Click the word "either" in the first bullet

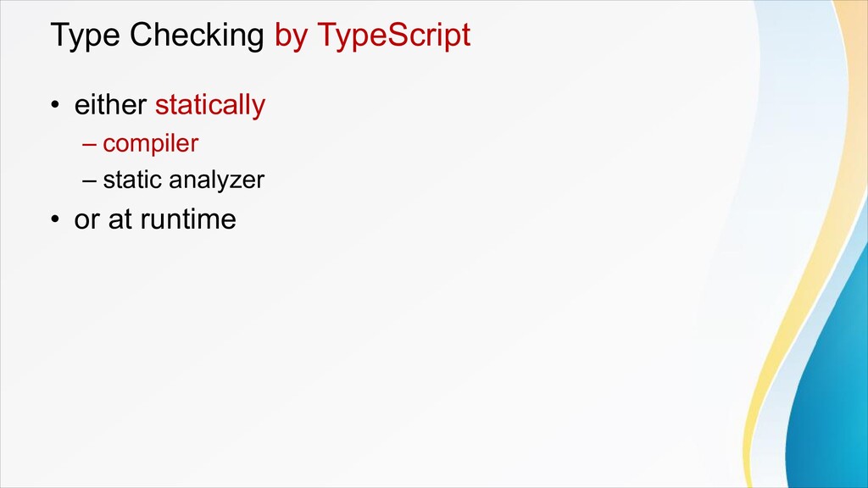click(111, 106)
